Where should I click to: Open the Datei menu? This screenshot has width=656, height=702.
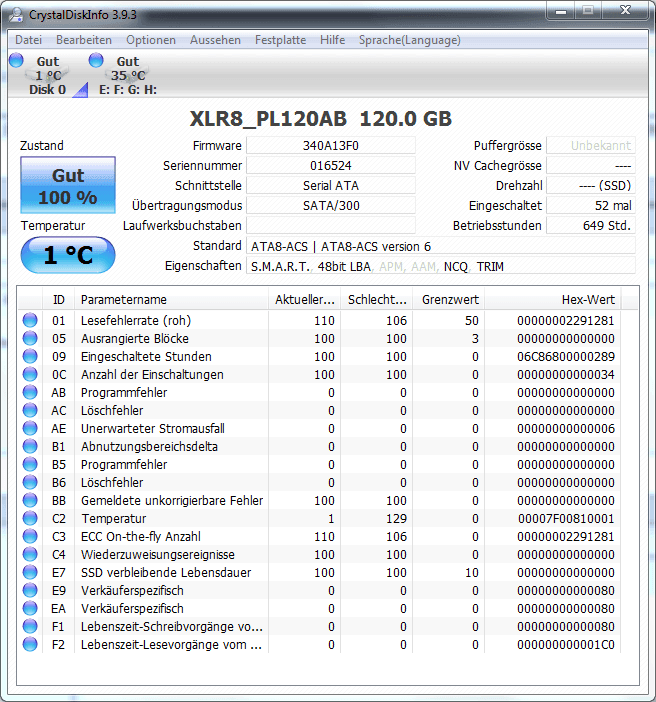click(28, 40)
